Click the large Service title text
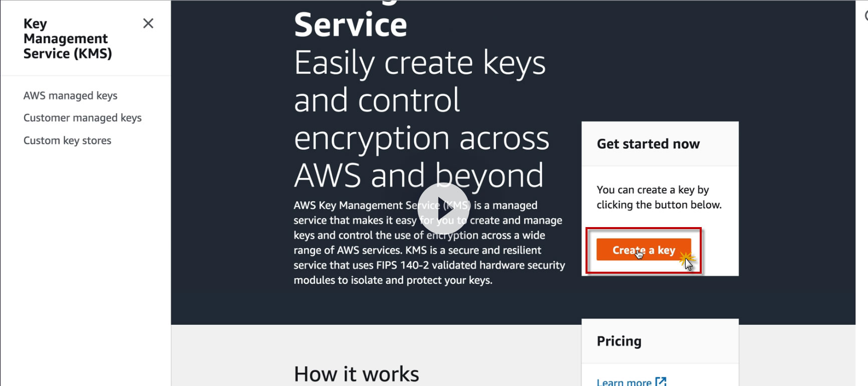 (x=351, y=25)
